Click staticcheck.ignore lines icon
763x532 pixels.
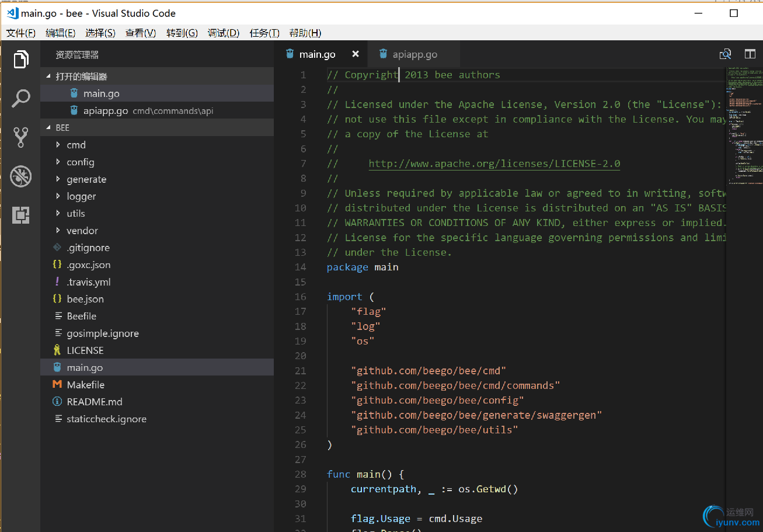coord(58,419)
